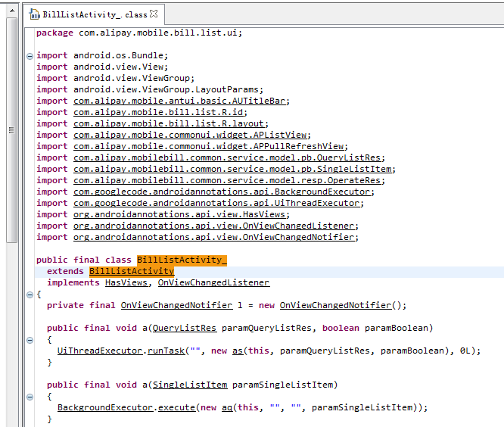Close the BillListActivity_.class tab
Screen dimensions: 504x427
[x=154, y=14]
